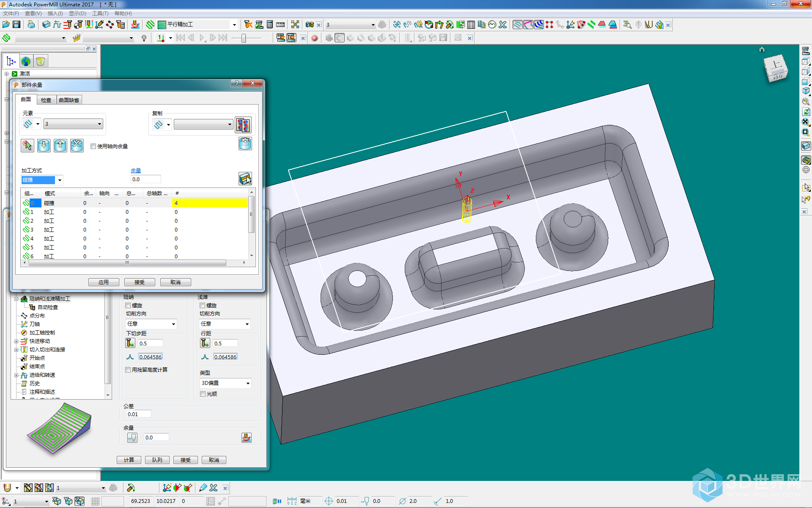Open the Toolpath Strategies icon
Image resolution: width=812 pixels, height=508 pixels.
pyautogui.click(x=150, y=25)
